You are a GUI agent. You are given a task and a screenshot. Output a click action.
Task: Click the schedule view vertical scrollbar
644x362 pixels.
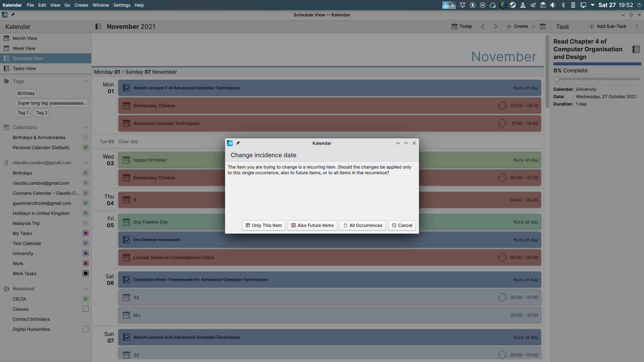[x=547, y=71]
